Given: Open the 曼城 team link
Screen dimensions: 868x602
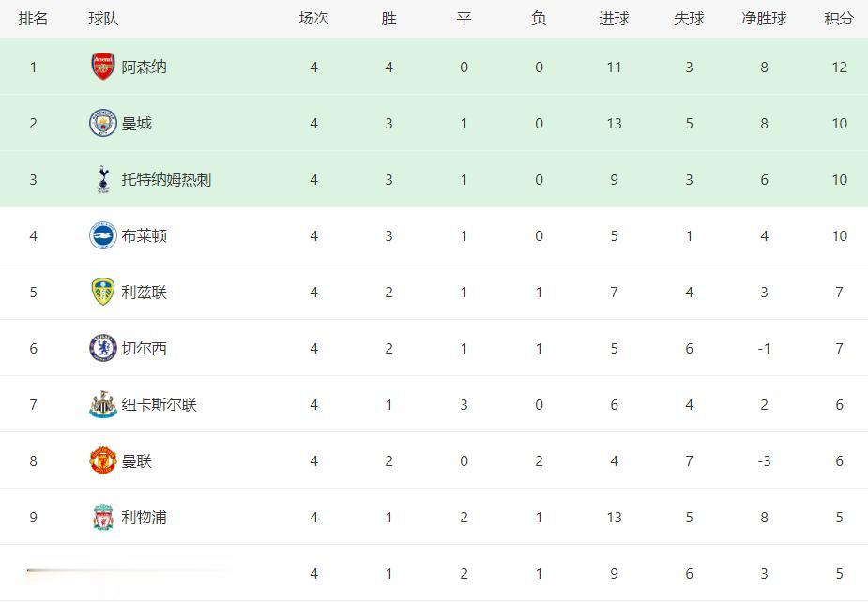Looking at the screenshot, I should tap(137, 124).
